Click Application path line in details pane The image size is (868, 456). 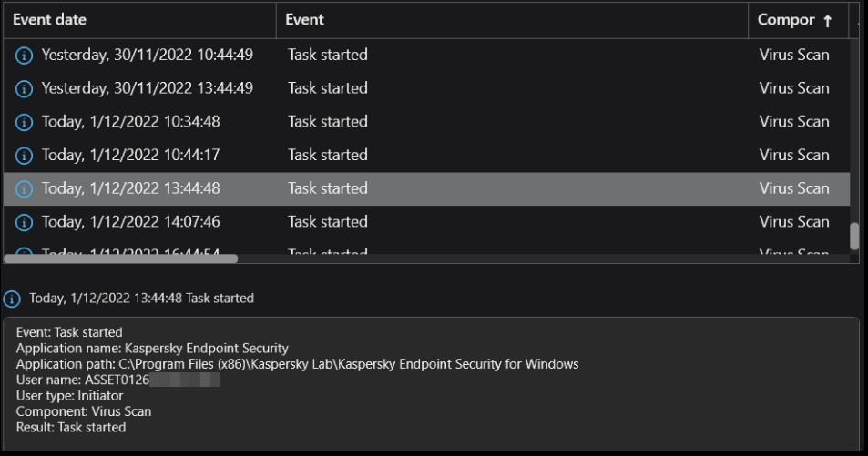point(297,364)
